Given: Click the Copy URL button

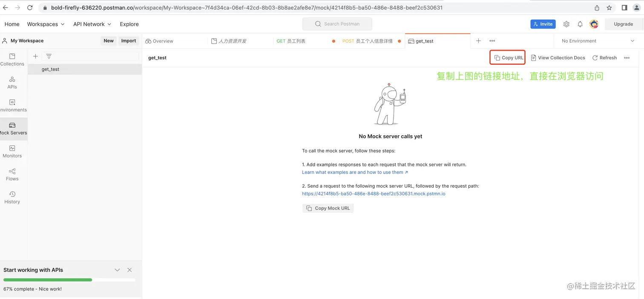Looking at the screenshot, I should pos(509,58).
